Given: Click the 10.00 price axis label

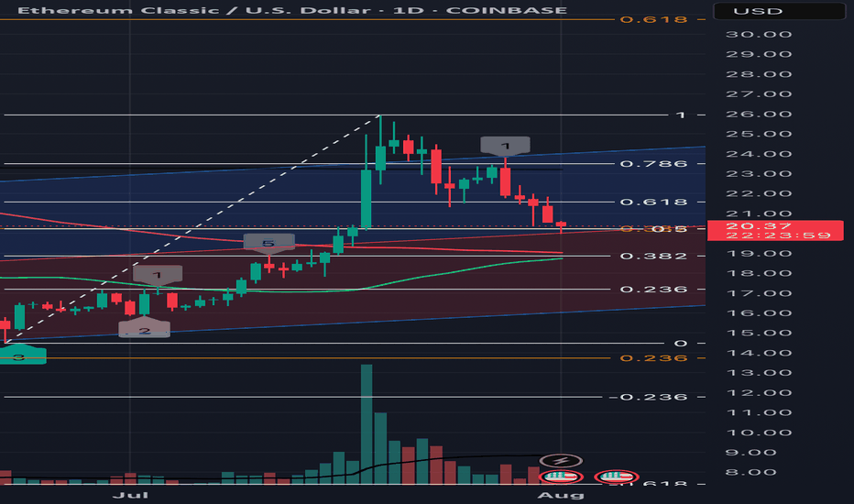Looking at the screenshot, I should (x=759, y=433).
